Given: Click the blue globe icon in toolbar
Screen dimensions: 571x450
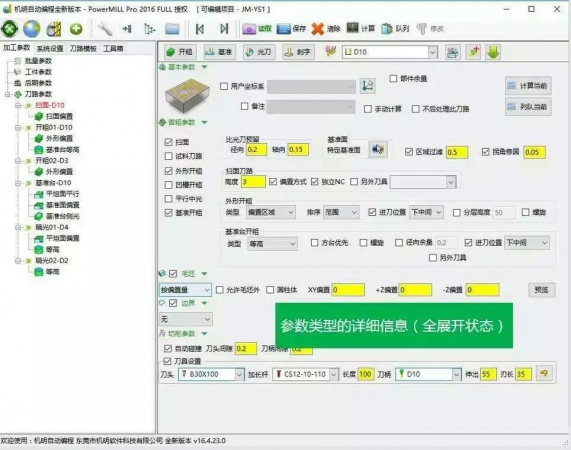Looking at the screenshot, I should point(32,29).
